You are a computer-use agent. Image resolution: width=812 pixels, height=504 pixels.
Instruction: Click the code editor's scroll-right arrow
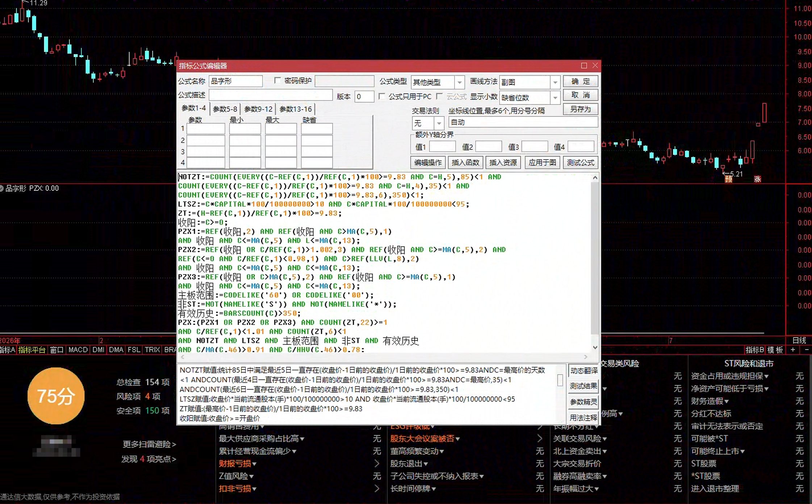pyautogui.click(x=586, y=357)
